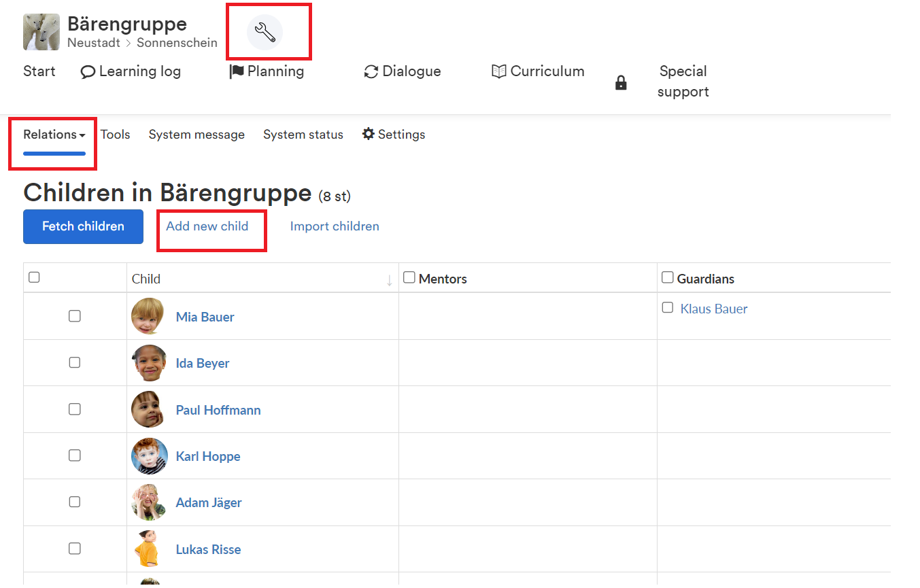Click the open book icon beside Curriculum

click(x=499, y=71)
